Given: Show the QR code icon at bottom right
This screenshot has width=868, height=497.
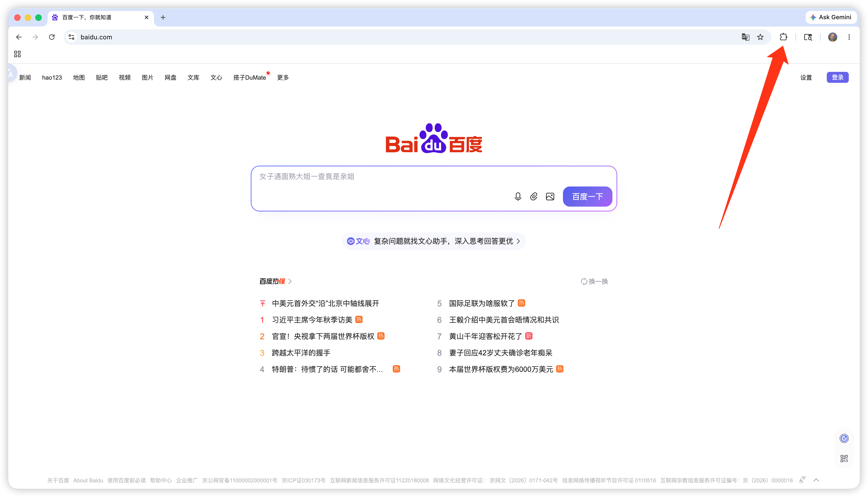Looking at the screenshot, I should (844, 458).
